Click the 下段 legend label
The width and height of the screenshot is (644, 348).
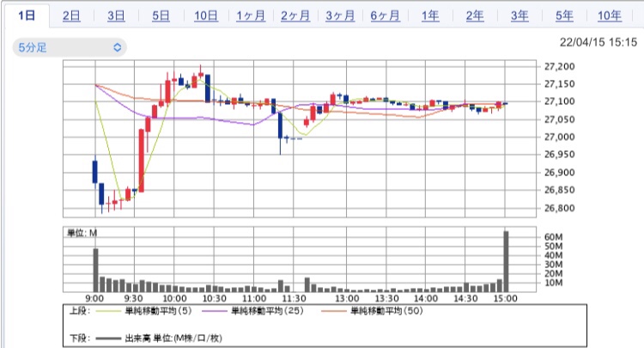tap(79, 339)
